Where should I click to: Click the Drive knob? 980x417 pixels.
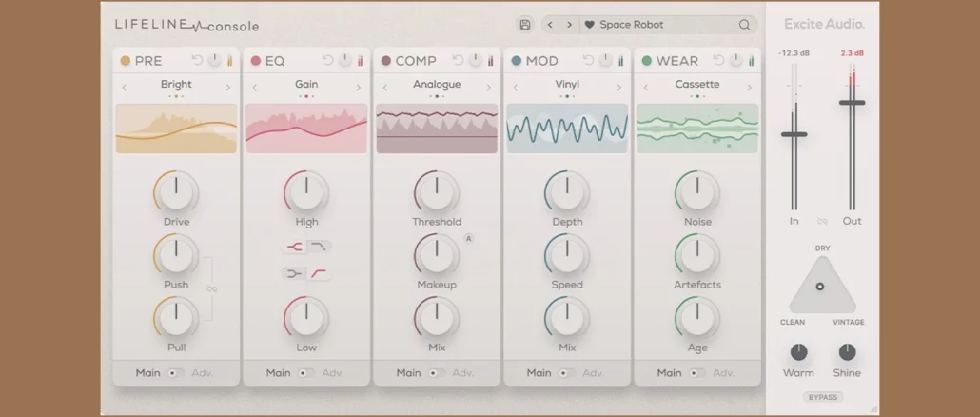[176, 192]
